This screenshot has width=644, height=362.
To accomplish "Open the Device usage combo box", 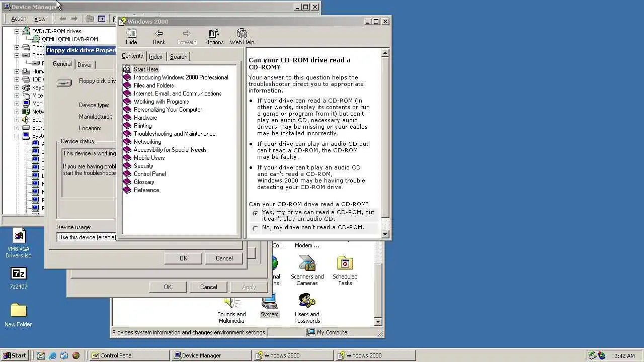I will pos(87,237).
